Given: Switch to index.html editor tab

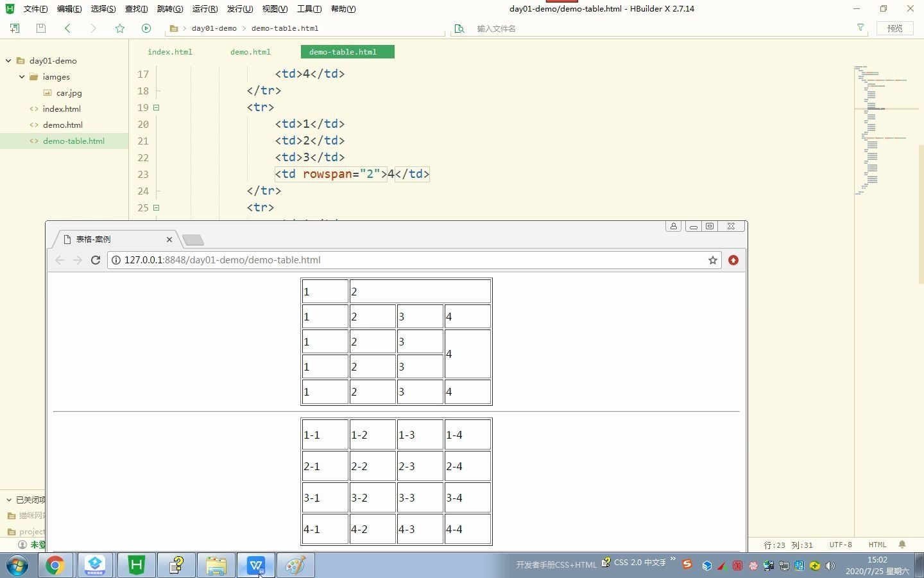Looking at the screenshot, I should 170,52.
